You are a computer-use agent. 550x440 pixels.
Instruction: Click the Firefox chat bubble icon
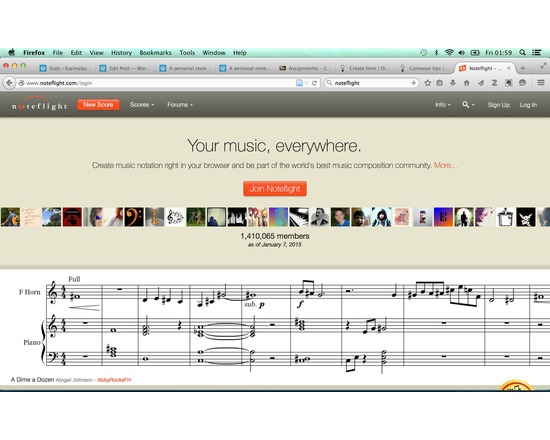click(x=522, y=83)
